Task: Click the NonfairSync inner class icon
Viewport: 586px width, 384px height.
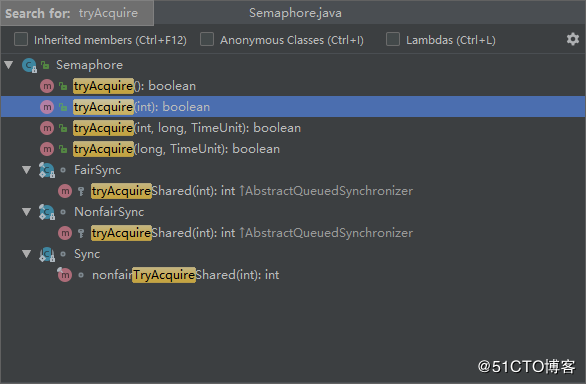Action: [47, 212]
